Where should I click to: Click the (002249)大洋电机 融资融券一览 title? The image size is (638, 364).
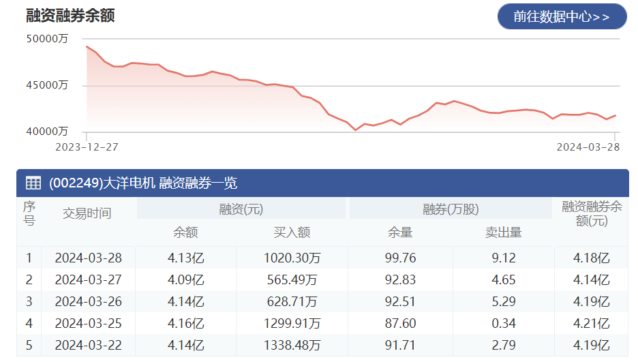(x=143, y=183)
